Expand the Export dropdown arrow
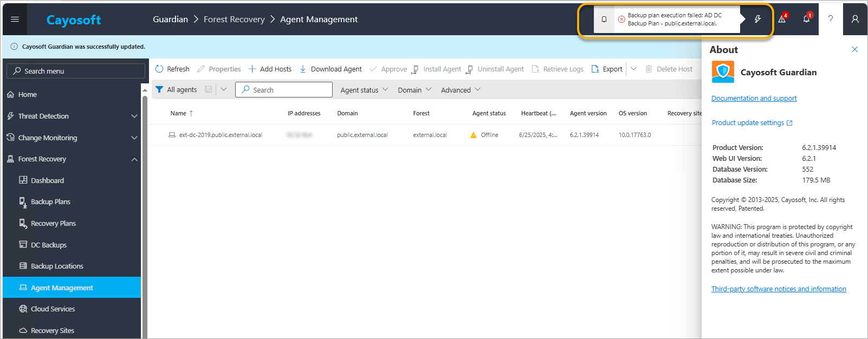The height and width of the screenshot is (339, 868). tap(633, 69)
